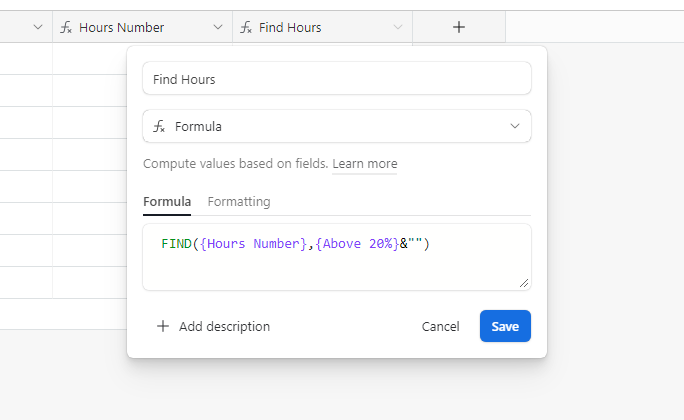Viewport: 684px width, 420px height.
Task: Expand the Formula field type chevron
Action: click(515, 126)
